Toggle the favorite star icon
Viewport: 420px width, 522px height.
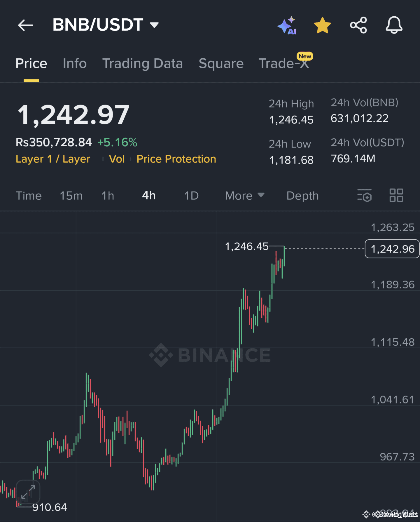coord(323,25)
